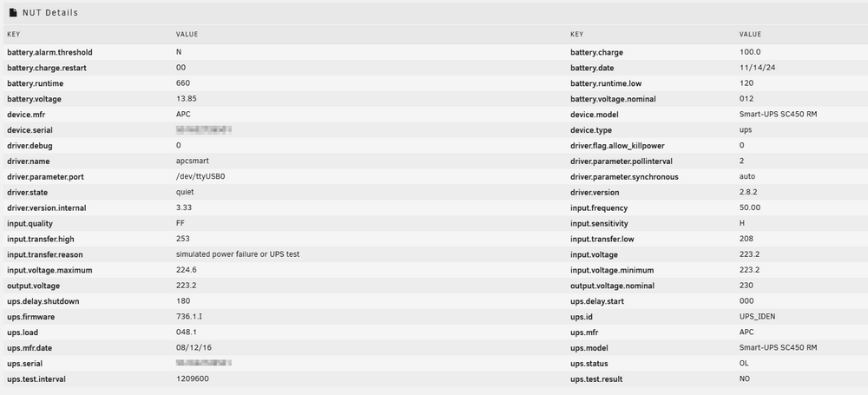
Task: Select the battery.voltage value 13.85
Action: pyautogui.click(x=187, y=99)
